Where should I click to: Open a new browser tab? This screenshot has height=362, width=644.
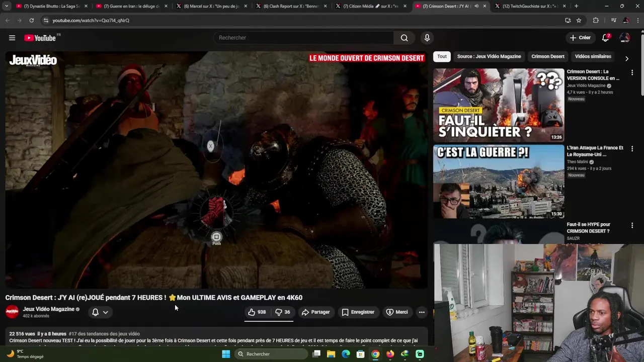576,6
